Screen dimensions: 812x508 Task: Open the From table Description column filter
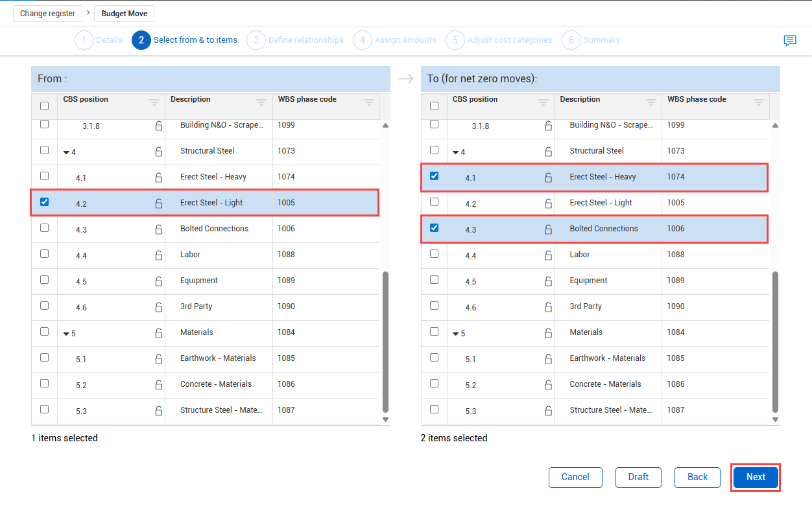click(x=261, y=102)
